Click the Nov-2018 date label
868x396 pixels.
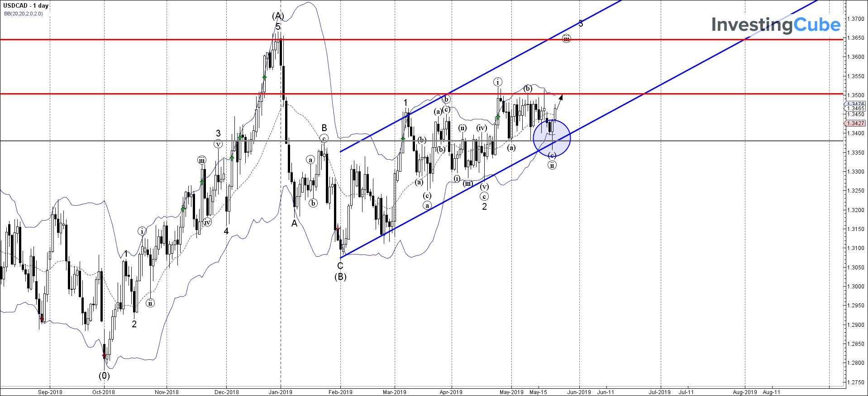click(x=167, y=392)
